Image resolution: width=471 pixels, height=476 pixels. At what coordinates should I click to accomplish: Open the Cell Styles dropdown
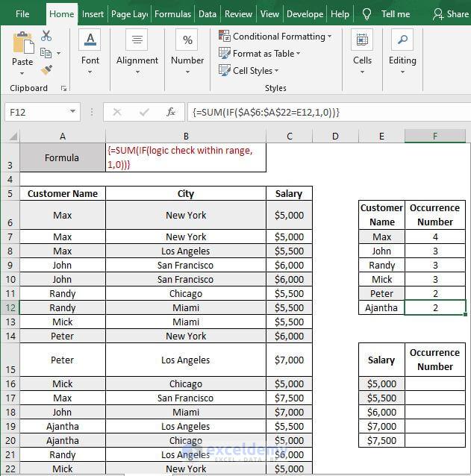[x=276, y=71]
